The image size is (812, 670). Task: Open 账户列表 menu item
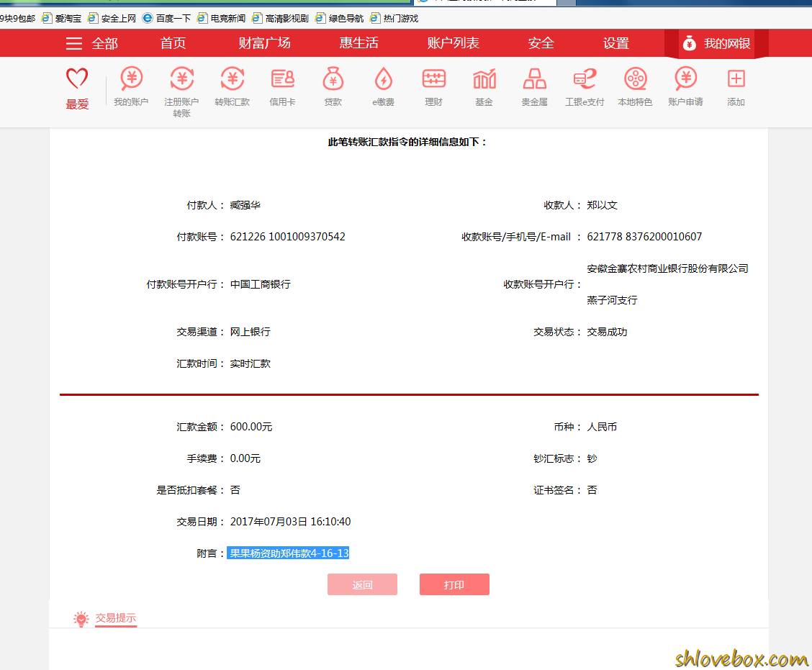(x=453, y=43)
